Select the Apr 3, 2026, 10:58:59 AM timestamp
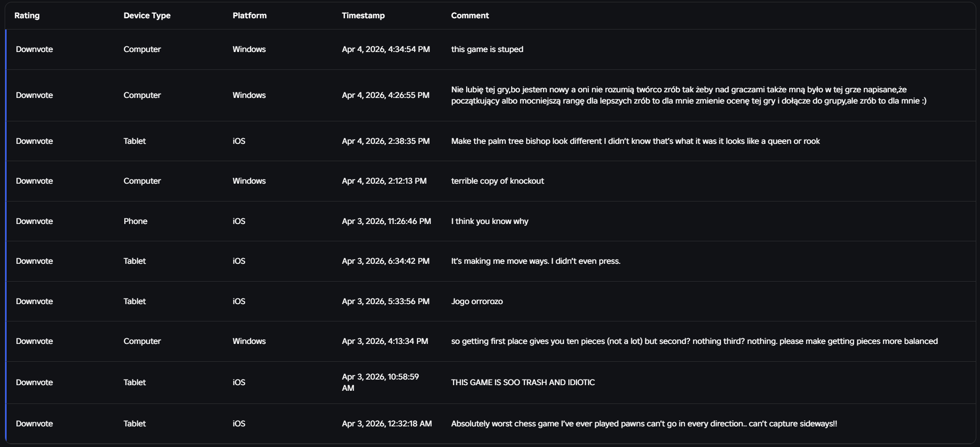 point(380,382)
